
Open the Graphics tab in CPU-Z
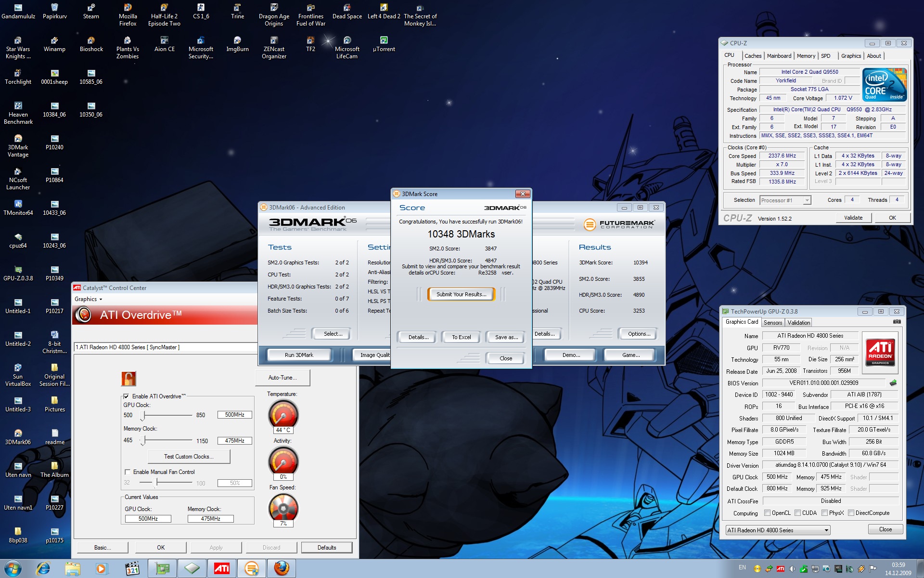(x=851, y=56)
